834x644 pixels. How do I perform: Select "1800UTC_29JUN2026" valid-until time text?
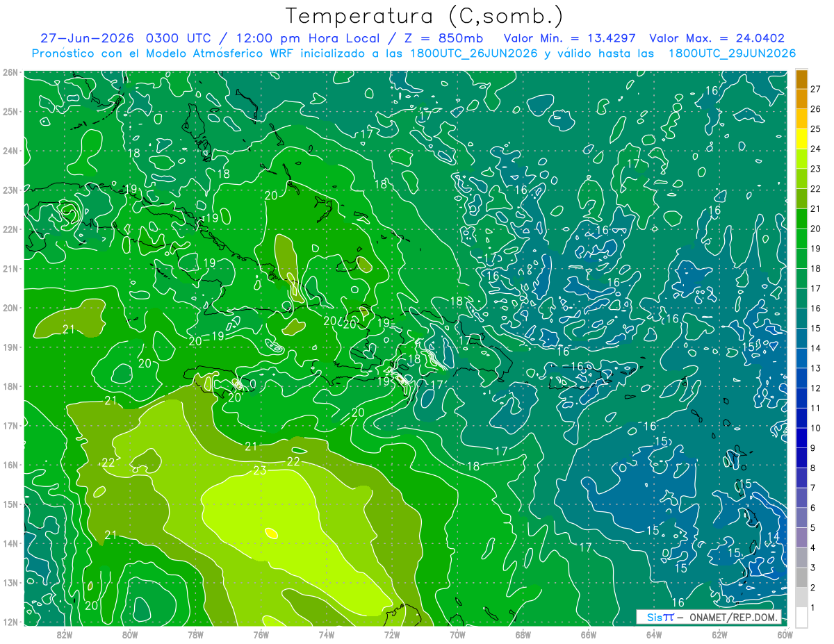732,53
